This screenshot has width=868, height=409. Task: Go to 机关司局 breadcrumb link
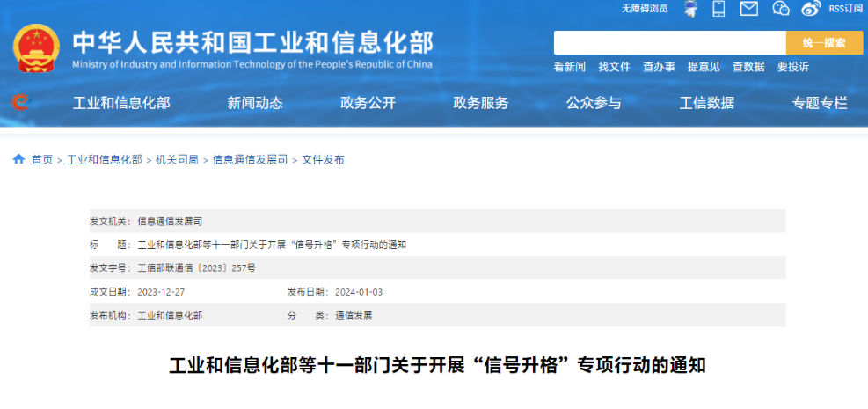[x=177, y=160]
